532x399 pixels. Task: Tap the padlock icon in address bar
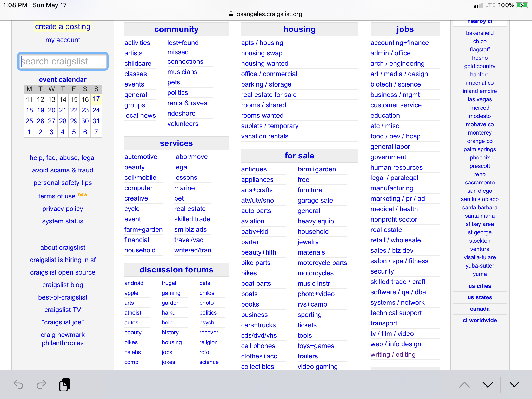click(231, 14)
